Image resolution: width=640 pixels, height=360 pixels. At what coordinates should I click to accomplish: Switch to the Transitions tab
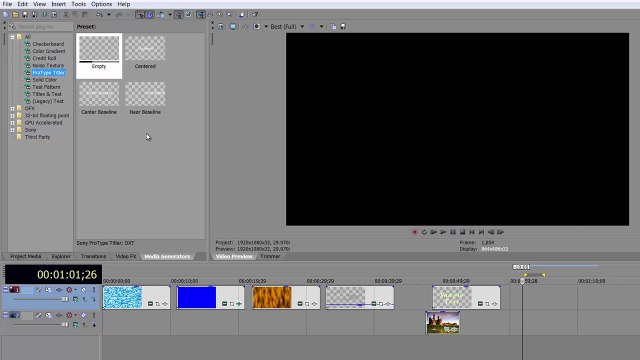tap(93, 256)
